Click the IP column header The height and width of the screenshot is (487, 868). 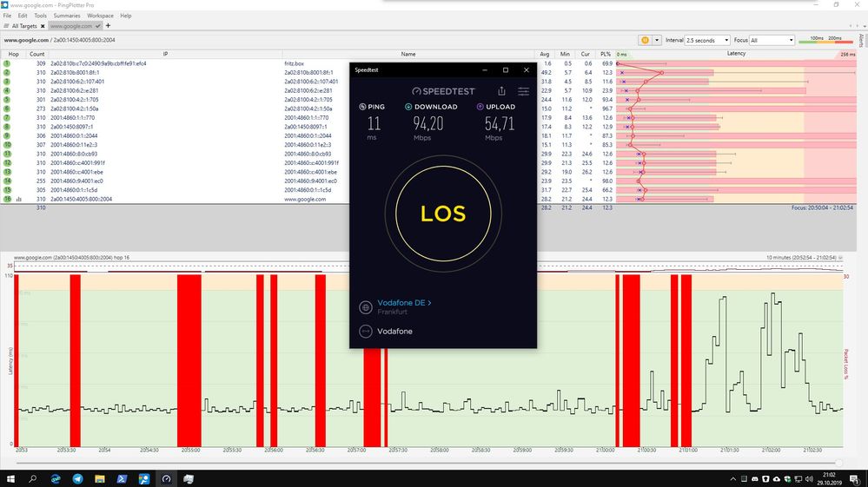tap(165, 54)
